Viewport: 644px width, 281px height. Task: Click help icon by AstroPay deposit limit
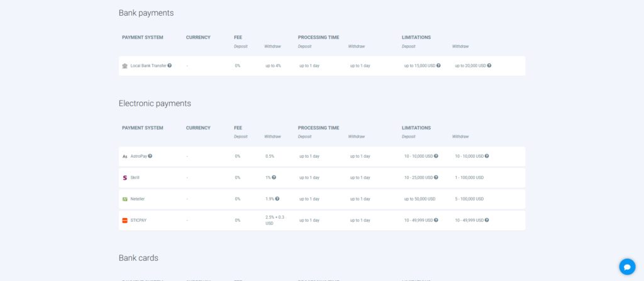click(436, 156)
